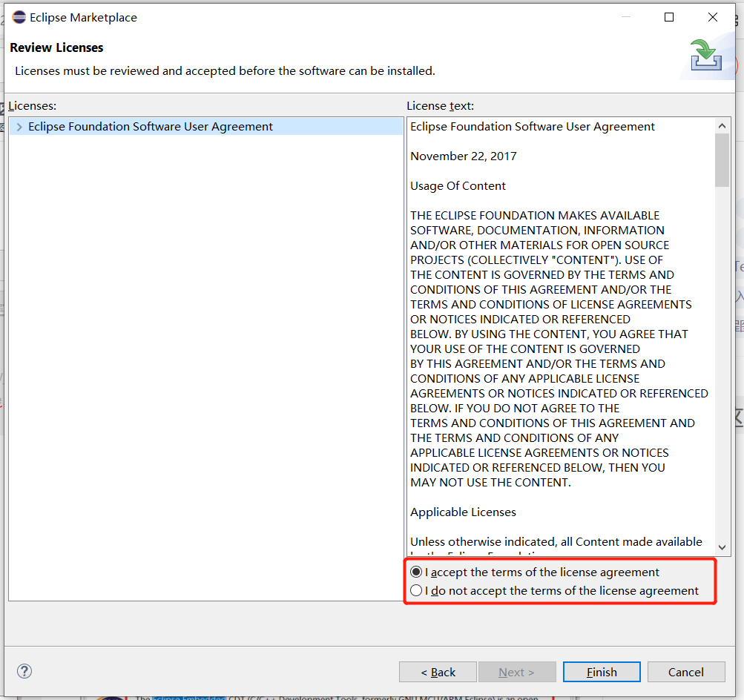Click the Eclipse logo icon in title bar

(19, 18)
